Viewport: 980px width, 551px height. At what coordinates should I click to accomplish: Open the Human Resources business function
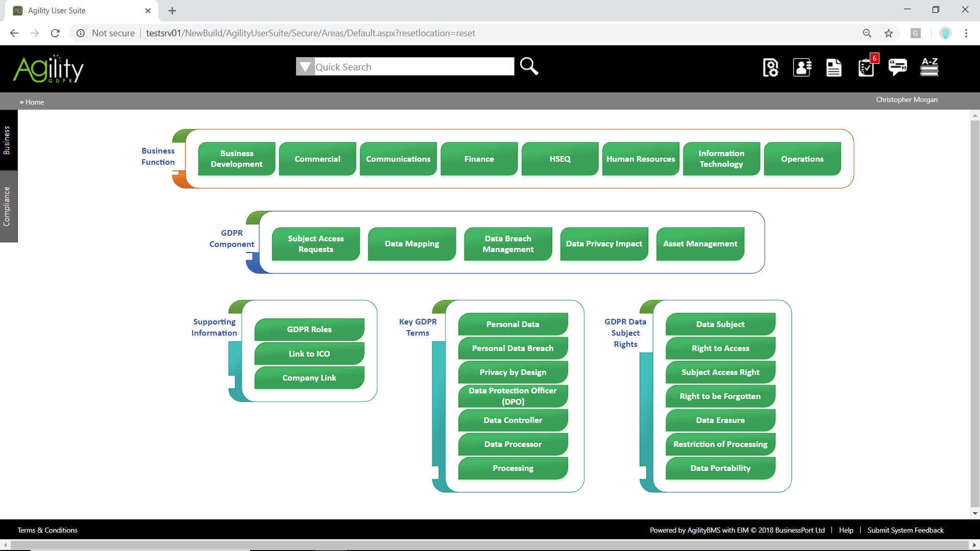(x=641, y=159)
